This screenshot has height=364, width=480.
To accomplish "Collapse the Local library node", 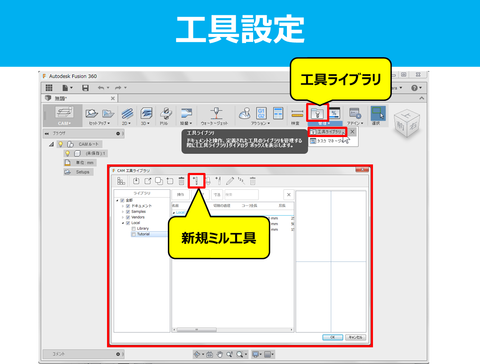I will 123,223.
